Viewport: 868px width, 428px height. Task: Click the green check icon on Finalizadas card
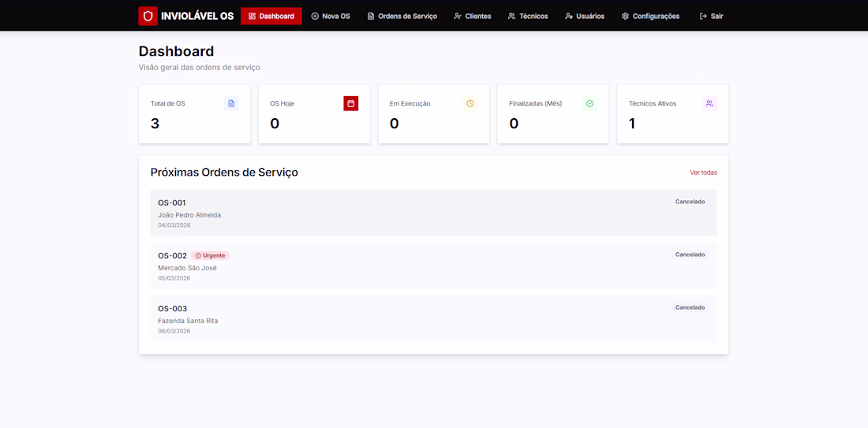coord(589,103)
